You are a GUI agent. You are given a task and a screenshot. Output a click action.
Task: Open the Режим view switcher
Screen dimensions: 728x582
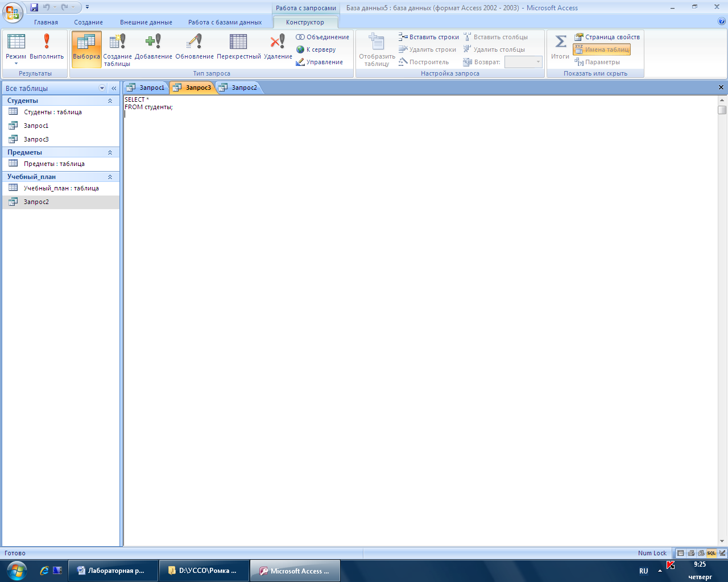pos(16,49)
